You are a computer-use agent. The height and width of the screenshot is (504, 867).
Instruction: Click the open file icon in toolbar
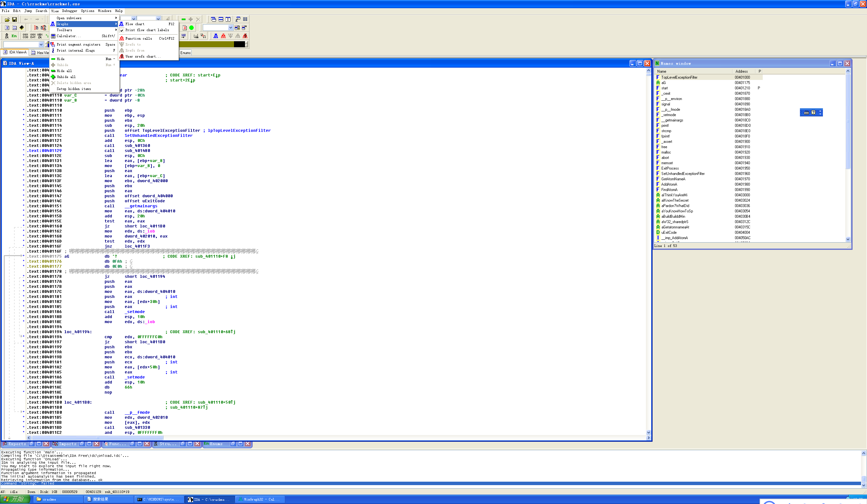tap(7, 20)
